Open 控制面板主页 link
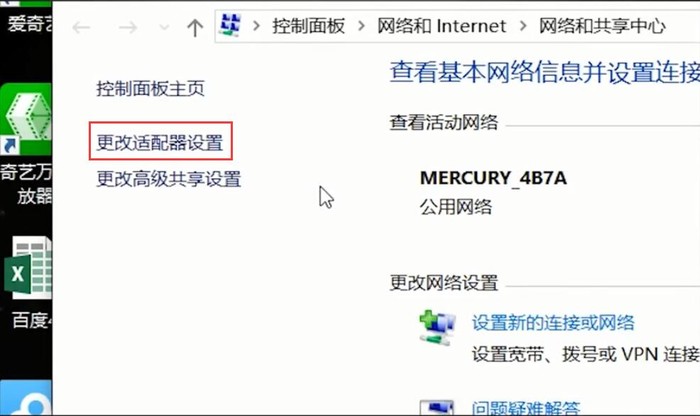 (x=150, y=88)
